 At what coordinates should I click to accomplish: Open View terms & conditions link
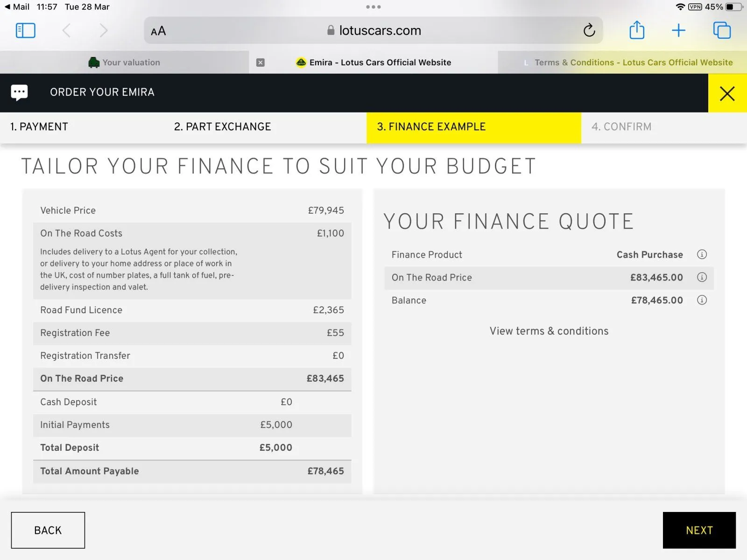point(549,331)
